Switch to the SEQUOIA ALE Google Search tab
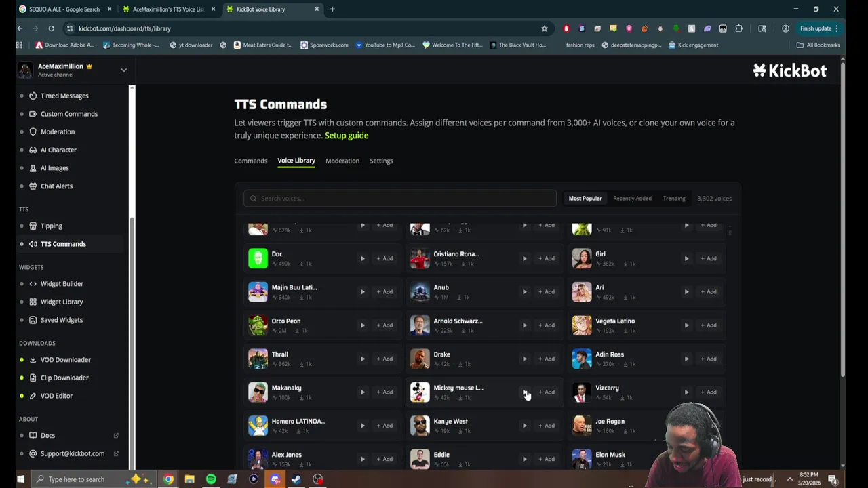The width and height of the screenshot is (868, 488). click(x=64, y=9)
